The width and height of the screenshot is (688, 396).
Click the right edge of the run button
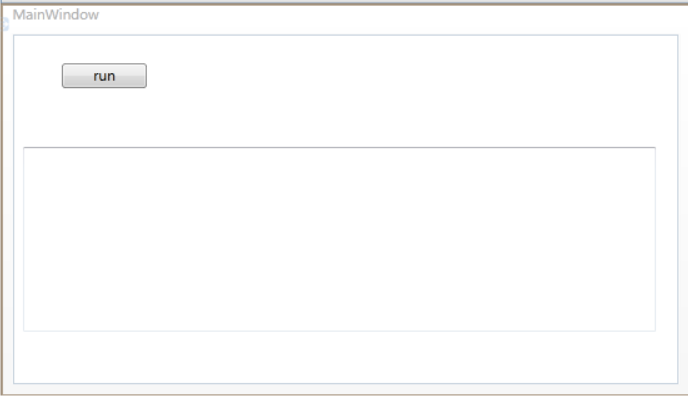tap(146, 76)
